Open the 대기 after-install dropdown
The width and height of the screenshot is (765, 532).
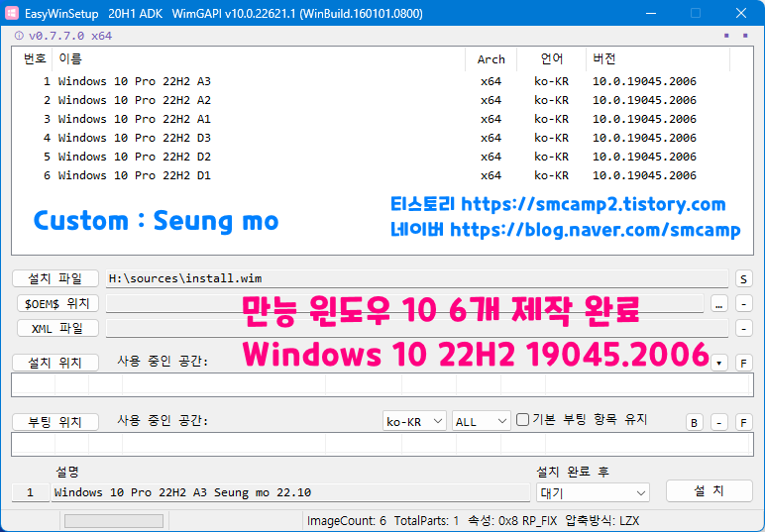coord(593,492)
